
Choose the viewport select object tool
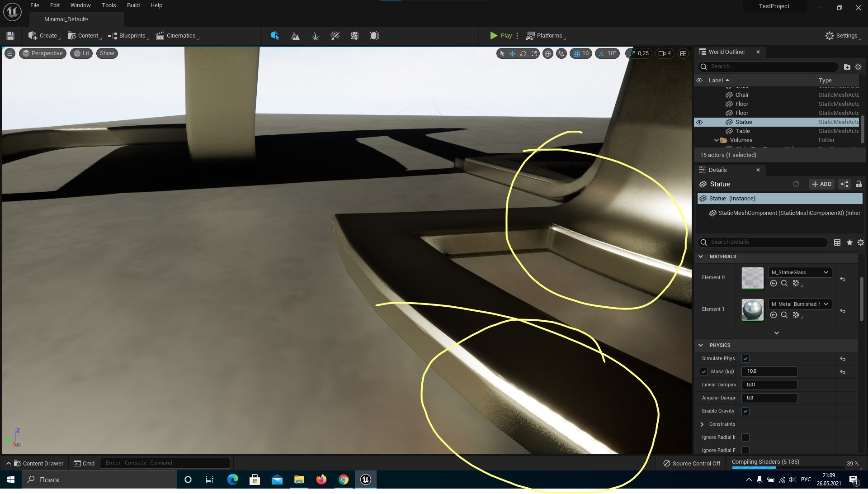[x=502, y=53]
